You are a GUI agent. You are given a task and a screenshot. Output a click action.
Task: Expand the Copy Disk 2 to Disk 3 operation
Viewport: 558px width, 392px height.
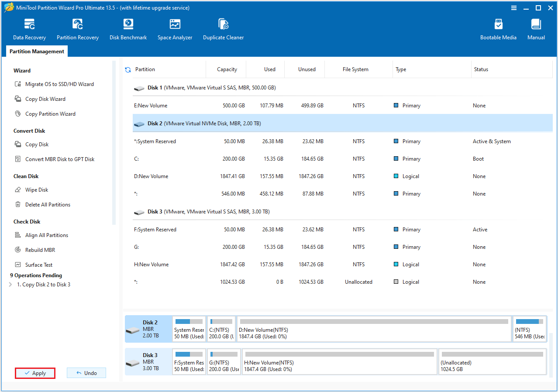[x=10, y=284]
